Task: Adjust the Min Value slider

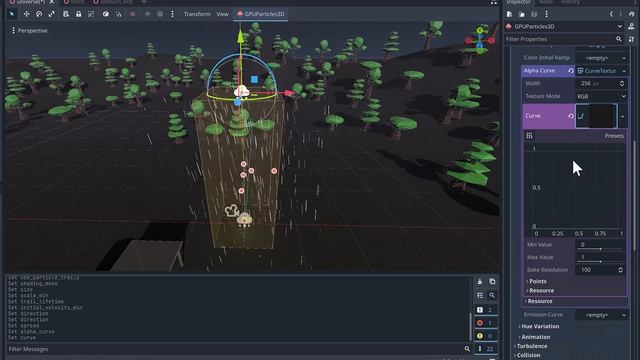Action: (x=600, y=249)
